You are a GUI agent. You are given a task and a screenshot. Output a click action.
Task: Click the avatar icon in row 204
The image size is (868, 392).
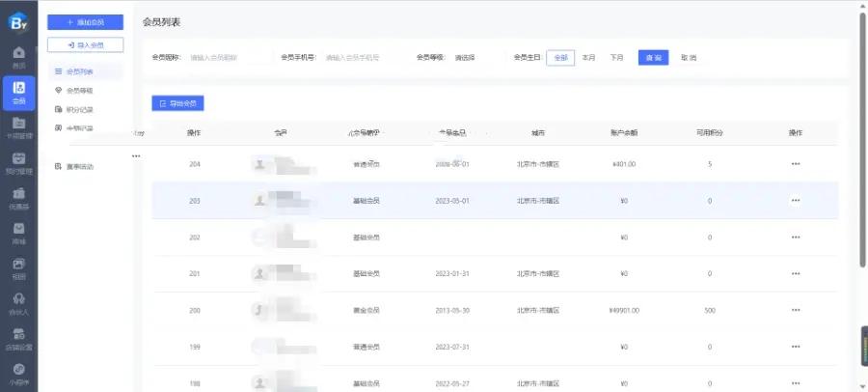click(x=259, y=164)
